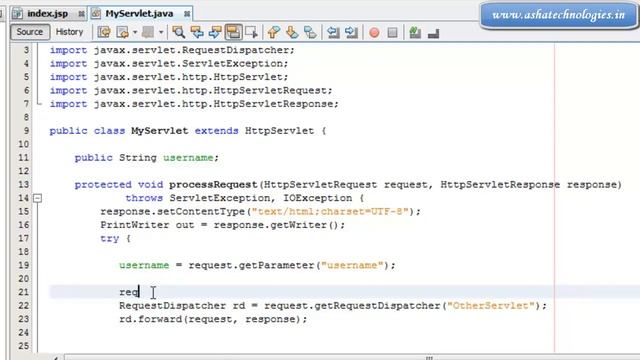Click the Last Edit location icon
Viewport: 640px width, 360px height.
[x=104, y=32]
